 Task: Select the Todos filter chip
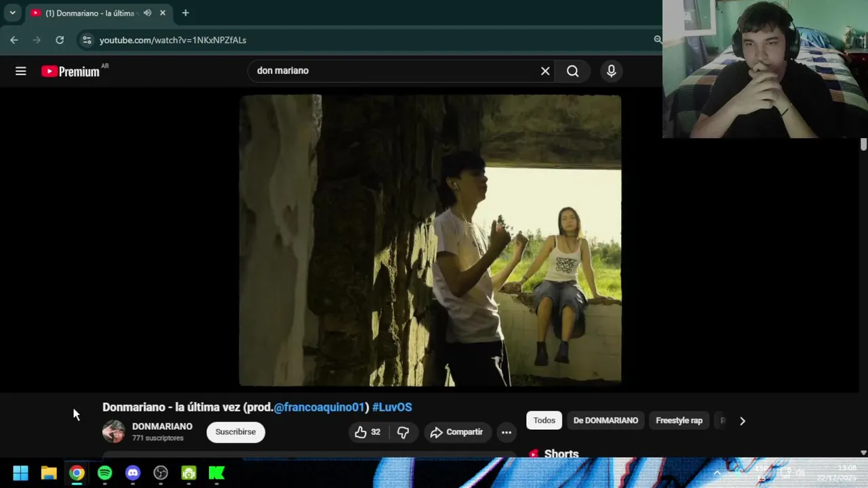[544, 420]
